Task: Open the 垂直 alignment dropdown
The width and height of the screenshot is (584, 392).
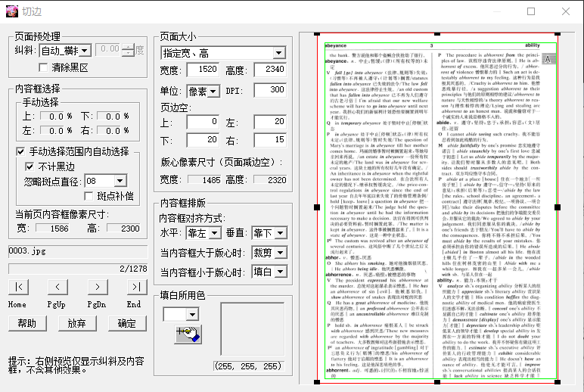Action: (280, 233)
